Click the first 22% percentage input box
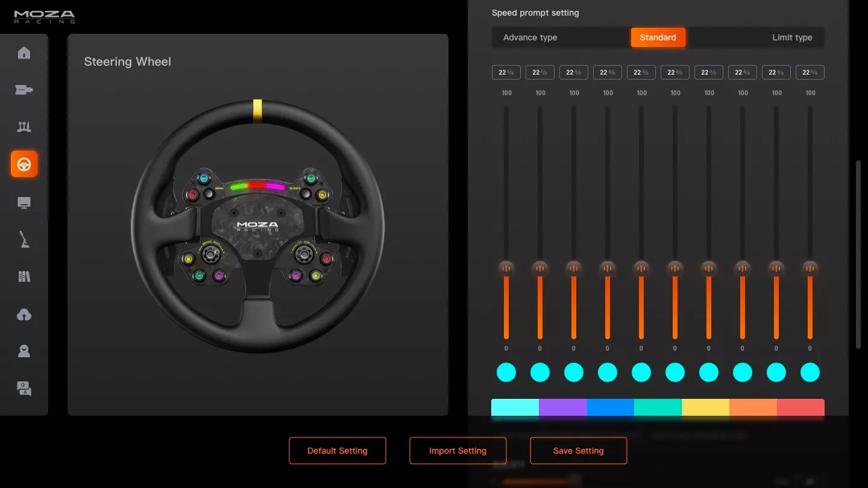Viewport: 868px width, 488px height. 506,72
